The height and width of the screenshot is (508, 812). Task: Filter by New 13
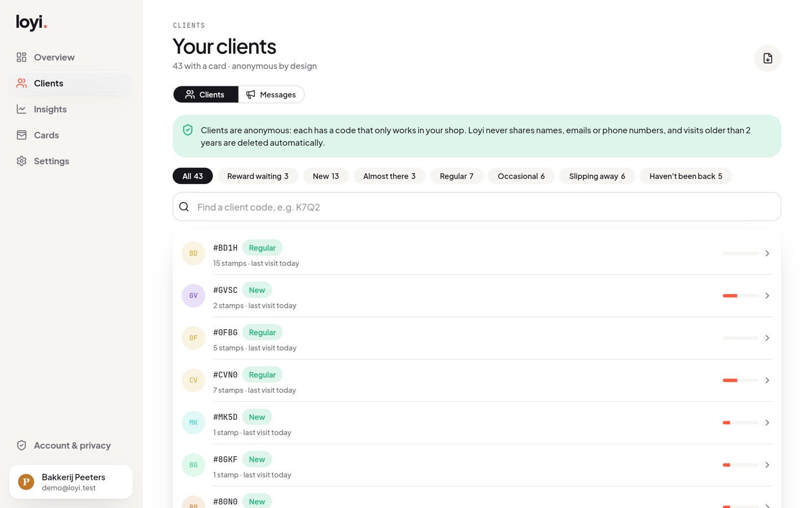tap(326, 176)
